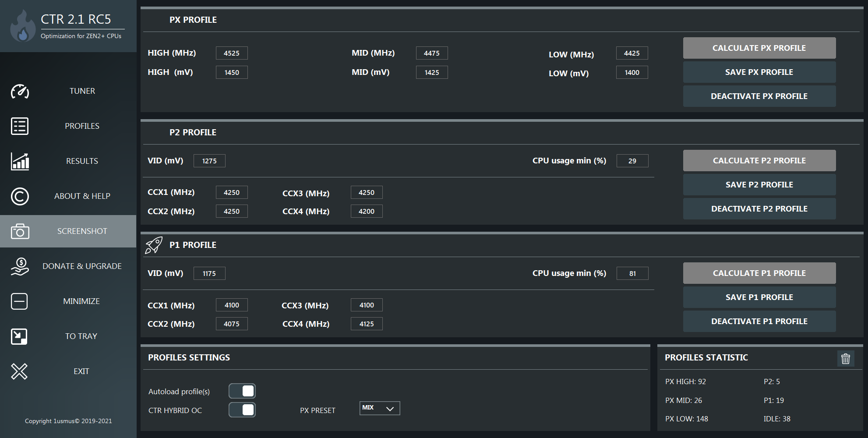The height and width of the screenshot is (438, 868).
Task: Click SAVE PX PROFILE button
Action: 759,72
